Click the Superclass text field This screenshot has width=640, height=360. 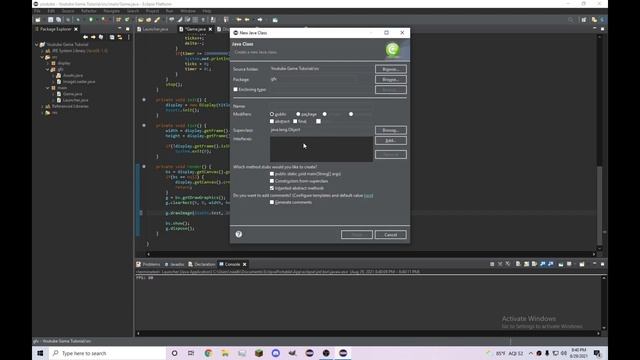[321, 130]
